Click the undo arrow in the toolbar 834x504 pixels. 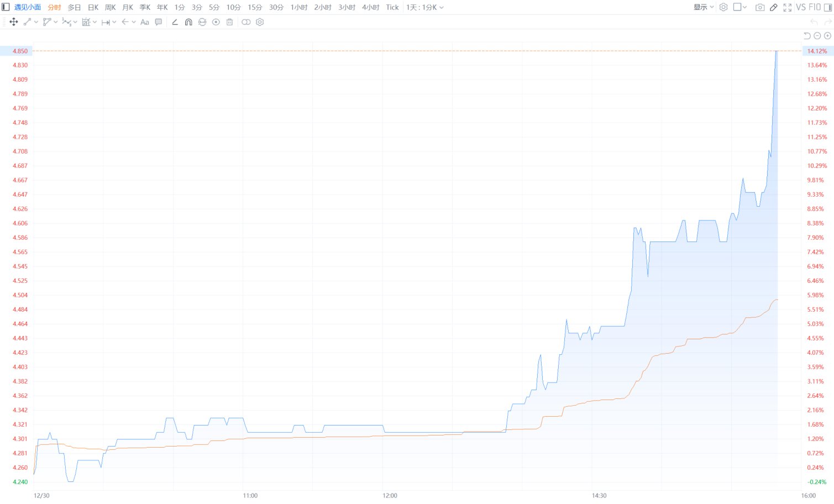click(x=814, y=22)
